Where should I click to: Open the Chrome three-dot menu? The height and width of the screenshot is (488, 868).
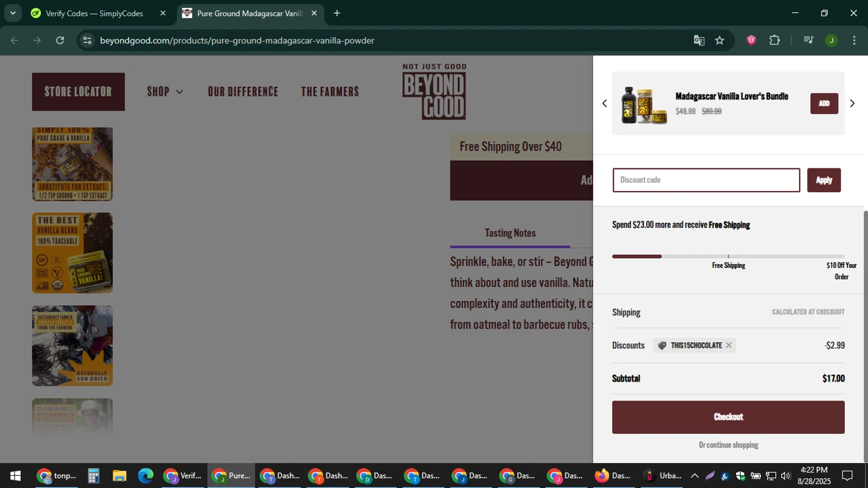(854, 41)
